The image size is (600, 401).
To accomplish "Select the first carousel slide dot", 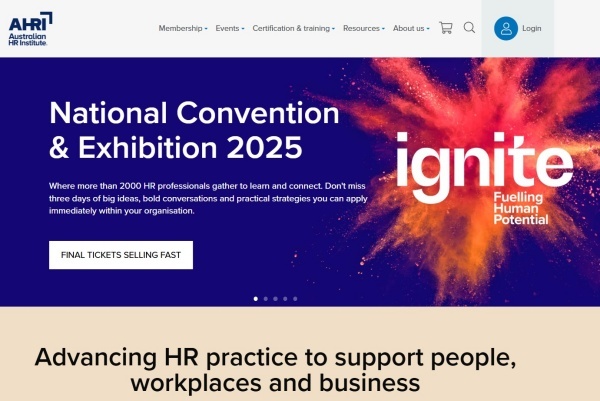I will [256, 299].
